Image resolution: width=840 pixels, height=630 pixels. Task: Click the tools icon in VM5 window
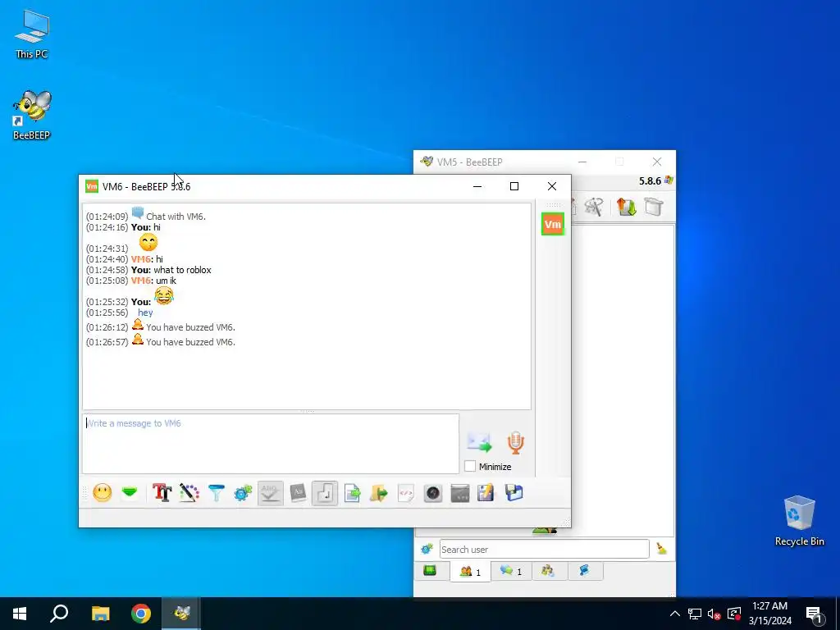tap(594, 206)
